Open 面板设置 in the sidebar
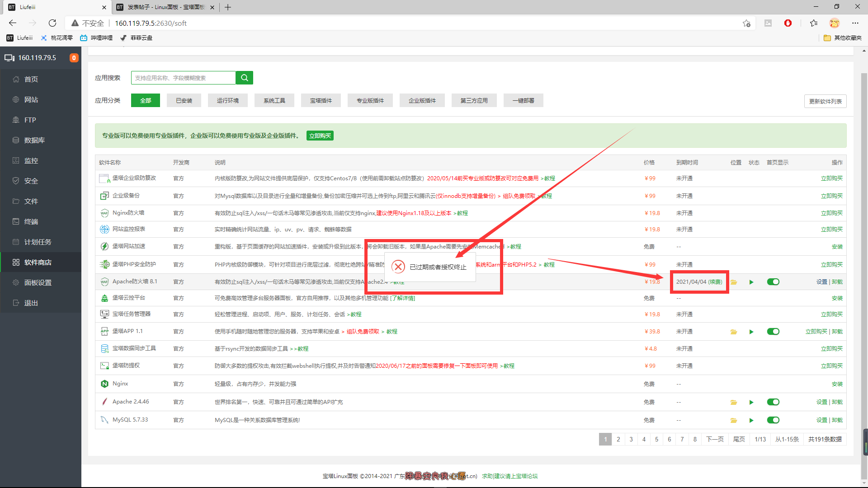The height and width of the screenshot is (488, 868). [x=41, y=282]
